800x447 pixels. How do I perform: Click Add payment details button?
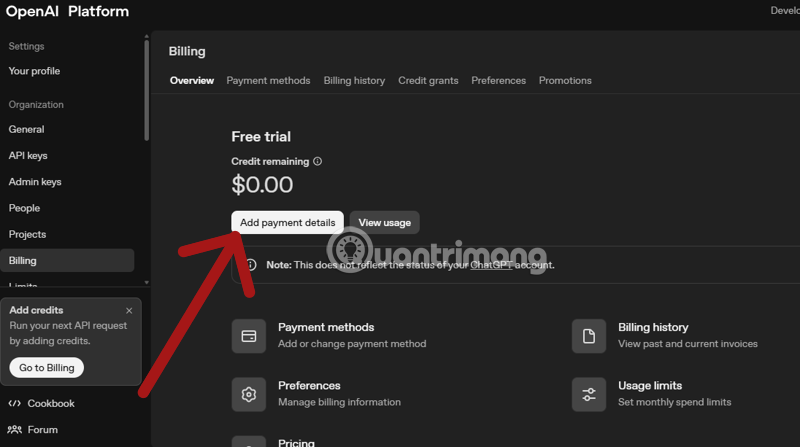(x=288, y=222)
